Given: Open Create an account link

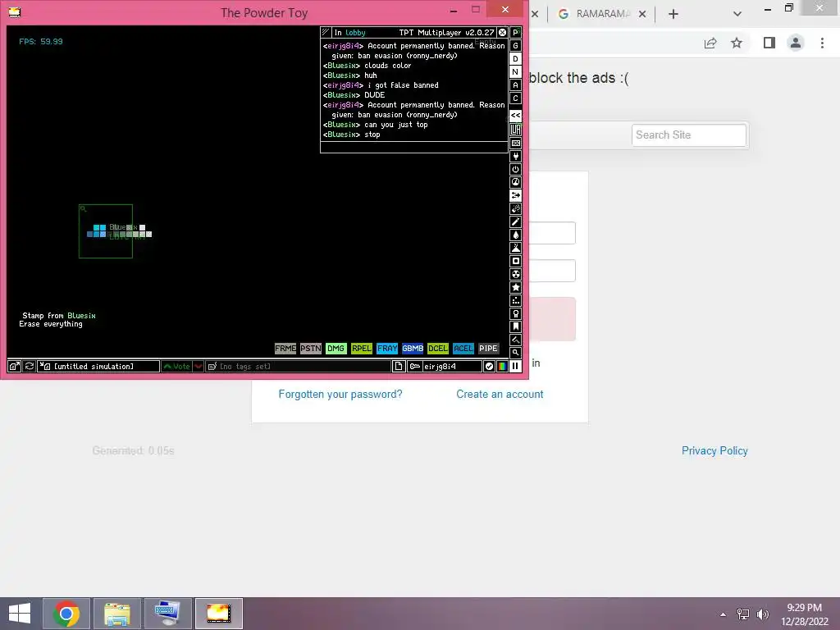Looking at the screenshot, I should pyautogui.click(x=500, y=395).
